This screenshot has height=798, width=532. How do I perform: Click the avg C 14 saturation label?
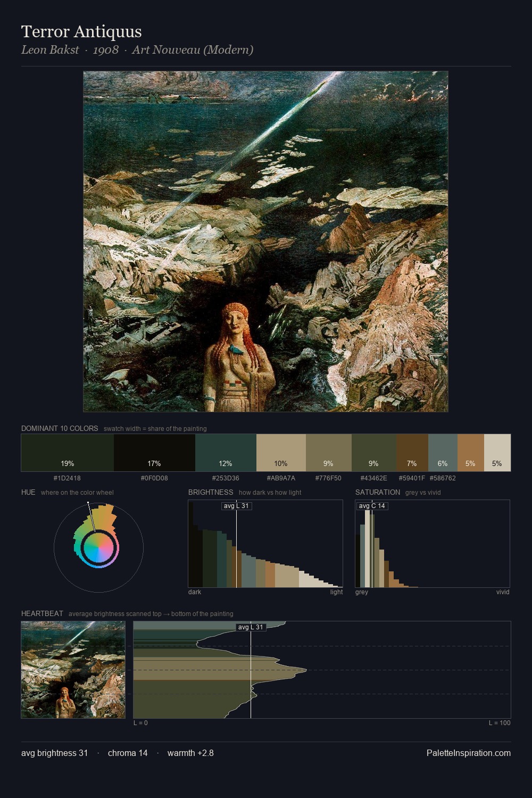point(372,506)
